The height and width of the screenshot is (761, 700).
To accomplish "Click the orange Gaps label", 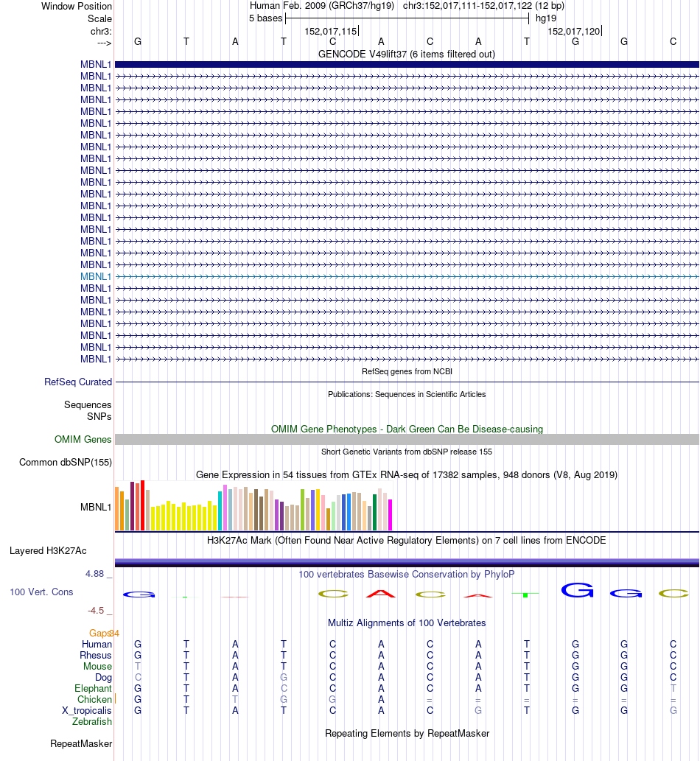I will pos(100,634).
